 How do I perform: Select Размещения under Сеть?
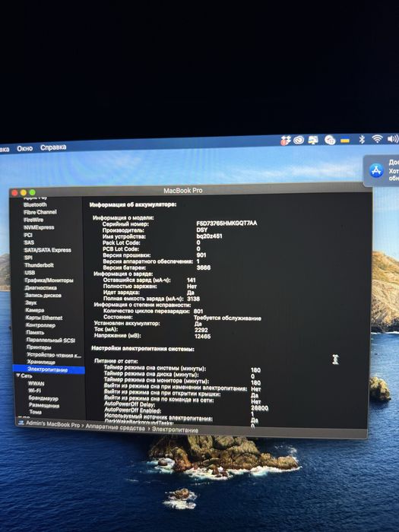click(x=44, y=405)
